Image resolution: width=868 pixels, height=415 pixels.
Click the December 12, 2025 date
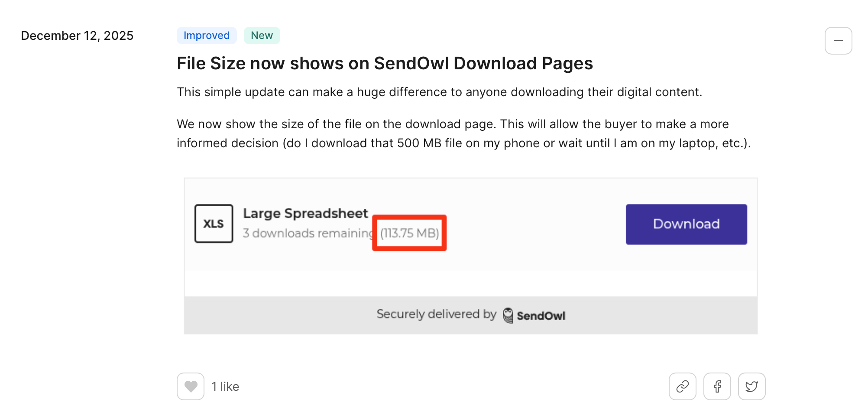77,35
